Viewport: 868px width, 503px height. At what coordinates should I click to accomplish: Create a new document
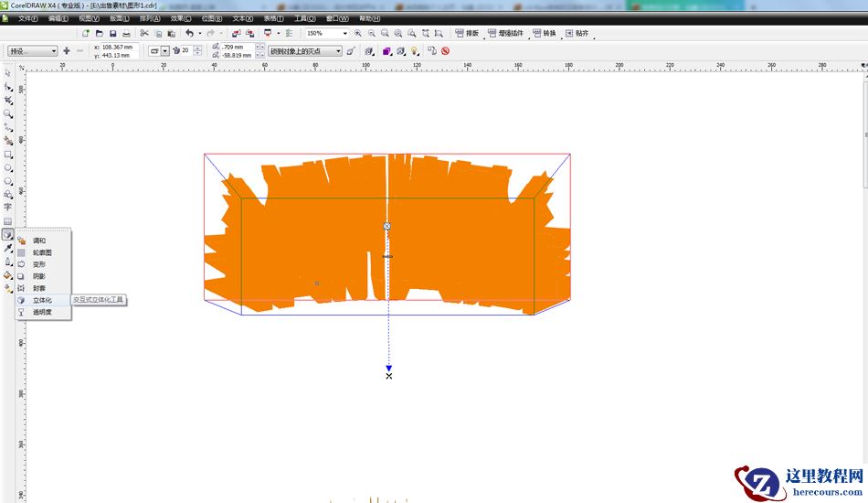coord(86,34)
